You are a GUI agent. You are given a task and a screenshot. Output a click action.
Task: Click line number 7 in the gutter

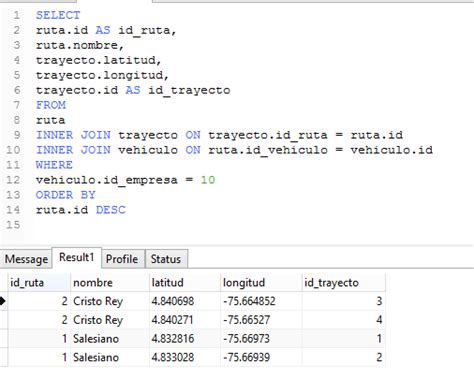tap(17, 105)
